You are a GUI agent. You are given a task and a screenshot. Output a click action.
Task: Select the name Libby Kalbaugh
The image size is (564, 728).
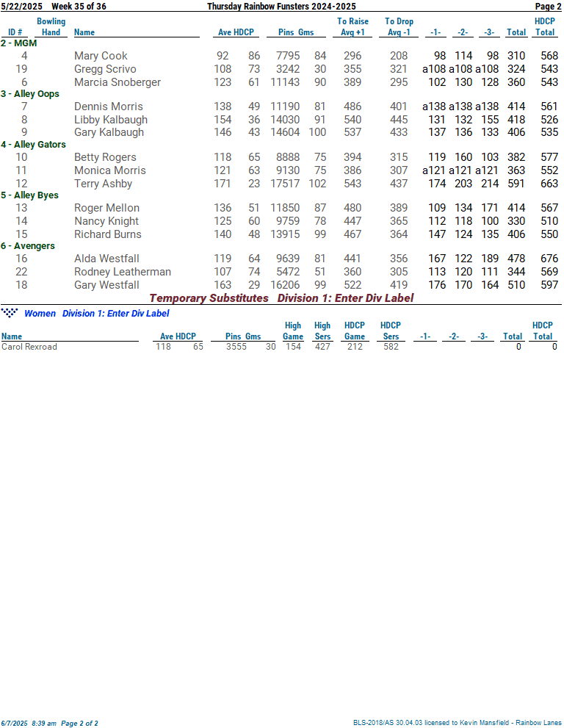(111, 120)
